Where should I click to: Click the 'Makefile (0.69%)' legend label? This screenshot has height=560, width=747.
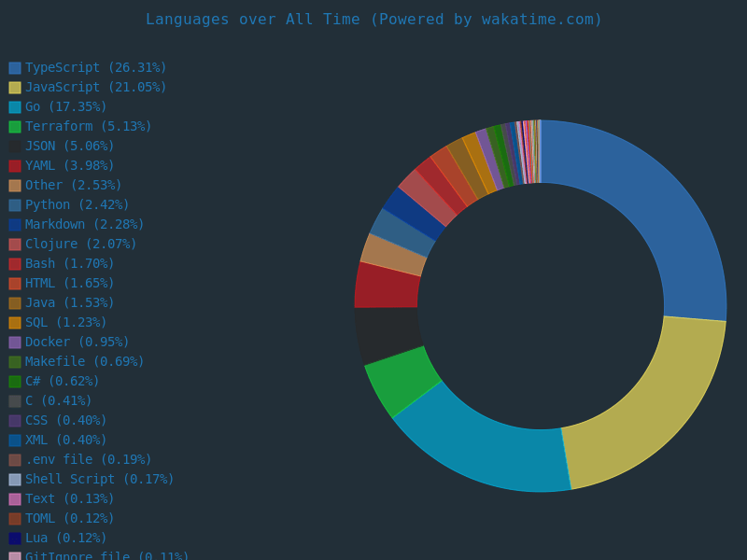coord(84,361)
